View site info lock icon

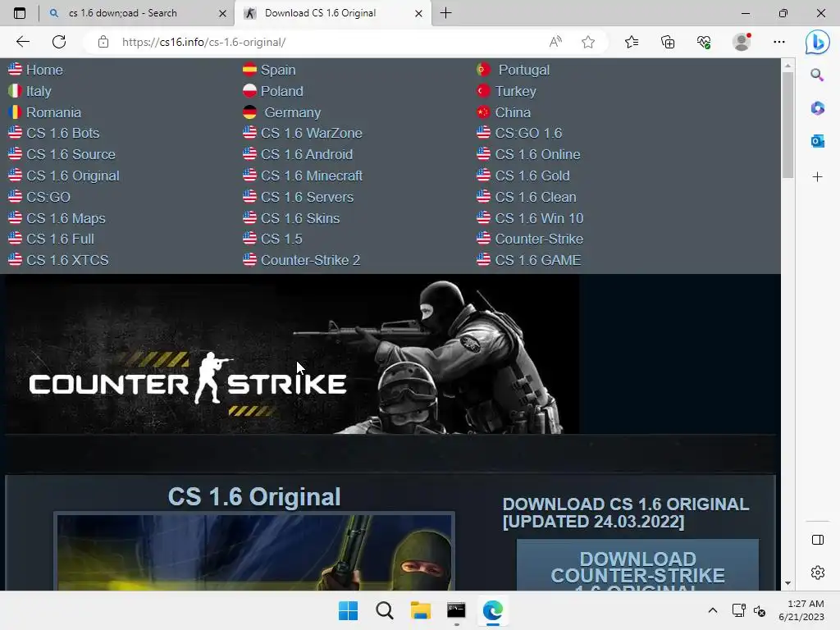coord(103,42)
